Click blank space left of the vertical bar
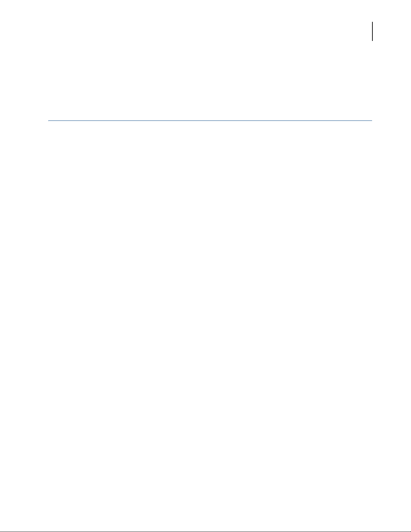 point(201,32)
